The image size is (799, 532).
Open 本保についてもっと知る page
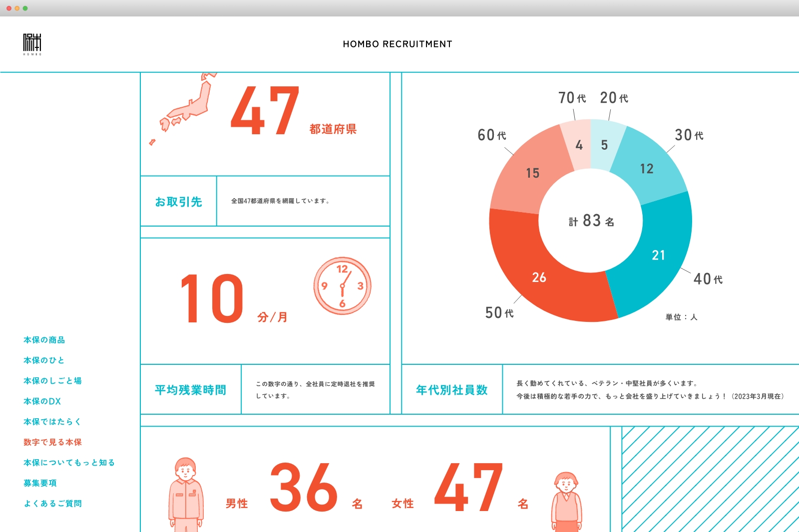click(x=69, y=463)
